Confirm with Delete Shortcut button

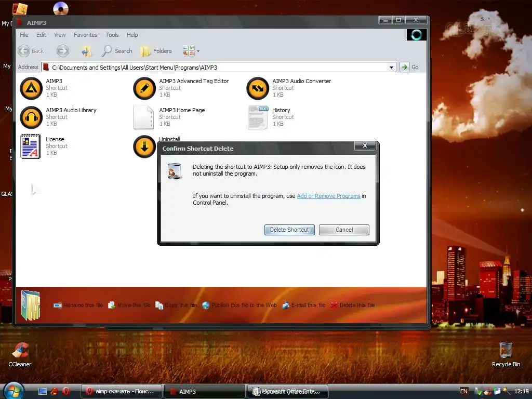(289, 230)
